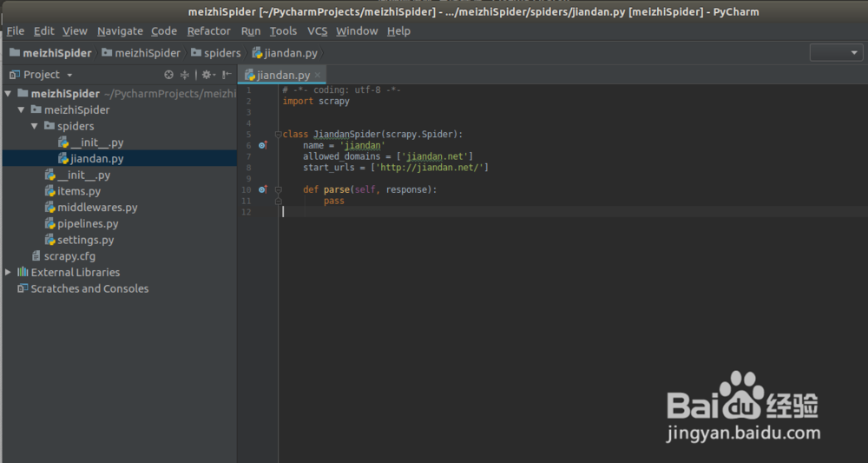Click the External Libraries icon
Screen dimensions: 868x463
tap(23, 272)
